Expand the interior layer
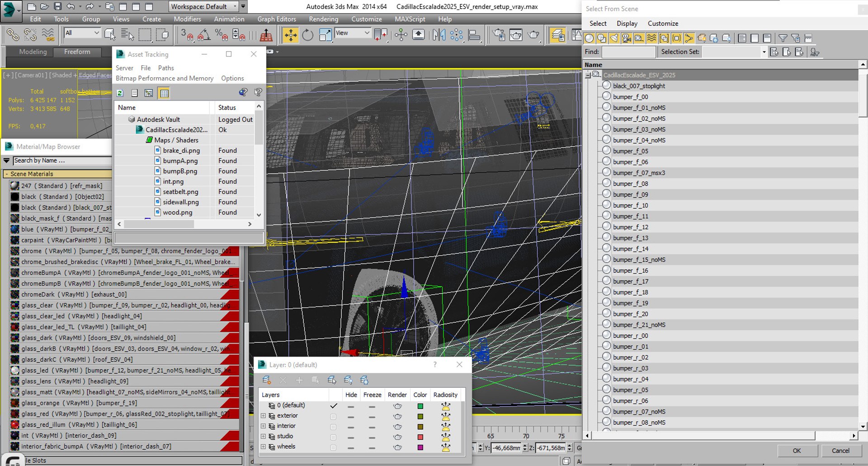 (x=263, y=426)
